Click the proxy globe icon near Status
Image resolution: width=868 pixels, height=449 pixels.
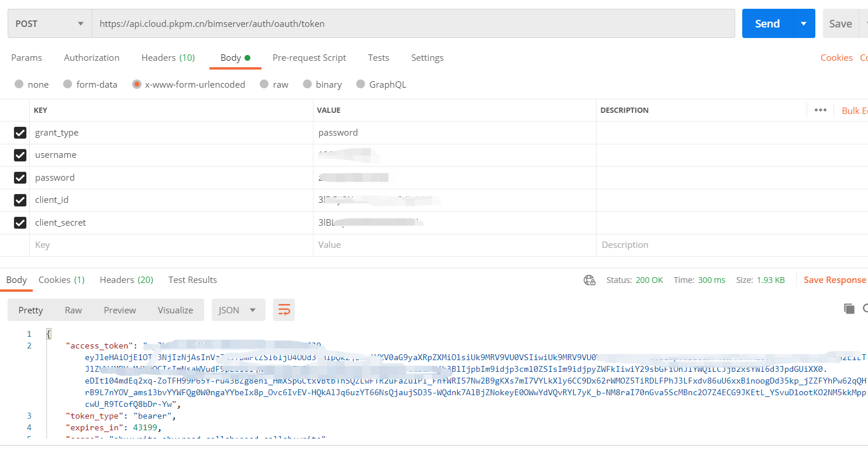[589, 279]
